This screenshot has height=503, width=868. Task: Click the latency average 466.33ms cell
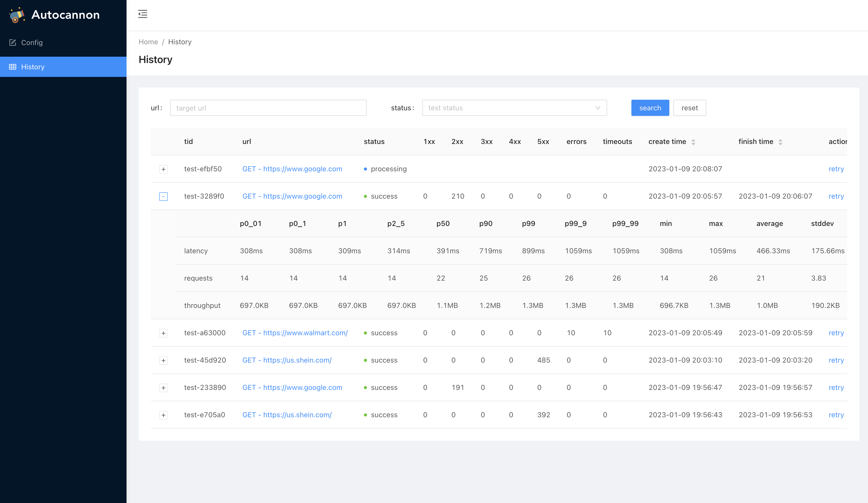point(773,251)
